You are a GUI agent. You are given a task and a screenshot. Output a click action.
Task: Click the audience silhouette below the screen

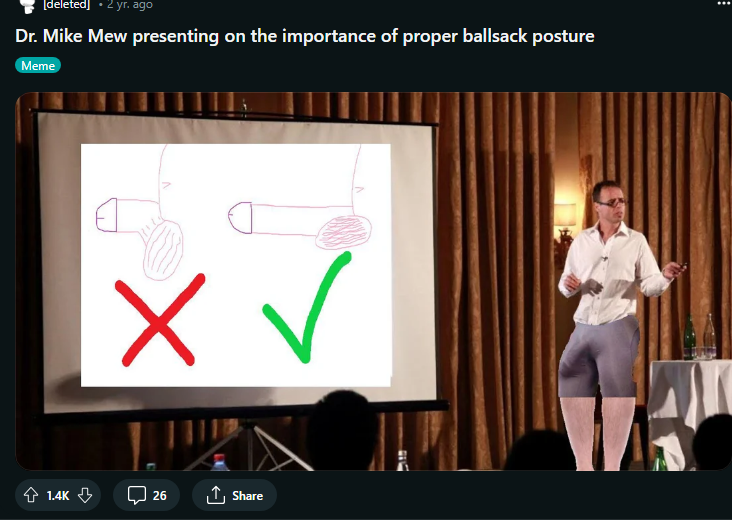(x=342, y=430)
